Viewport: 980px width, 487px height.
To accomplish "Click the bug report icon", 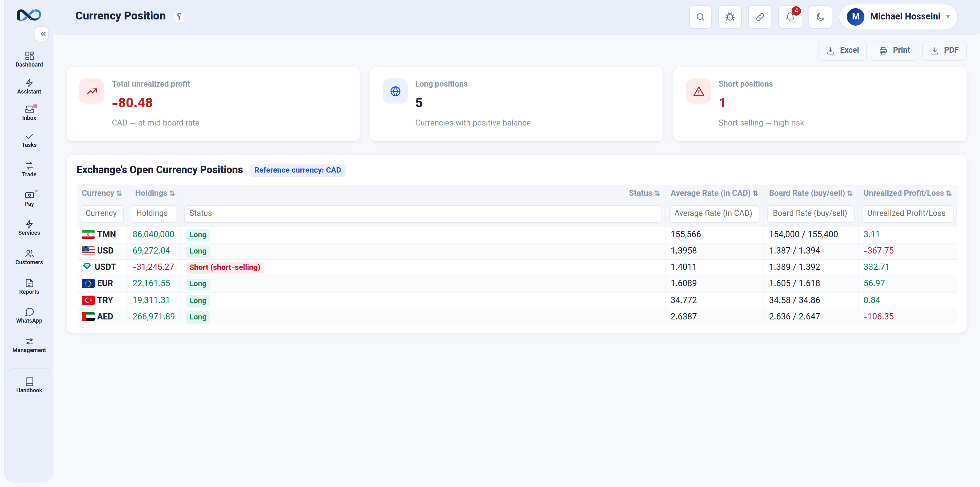I will (730, 17).
